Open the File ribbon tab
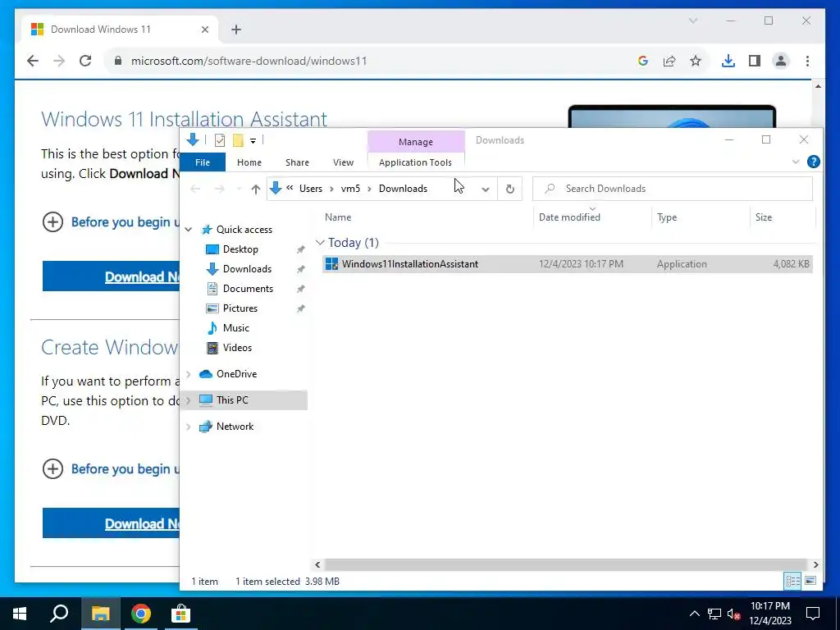840x630 pixels. tap(203, 162)
